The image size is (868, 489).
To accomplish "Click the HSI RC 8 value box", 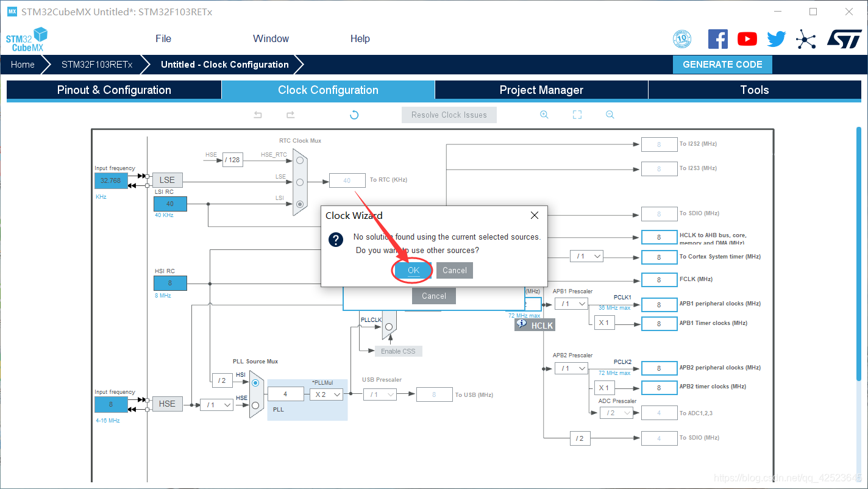I will click(x=170, y=283).
